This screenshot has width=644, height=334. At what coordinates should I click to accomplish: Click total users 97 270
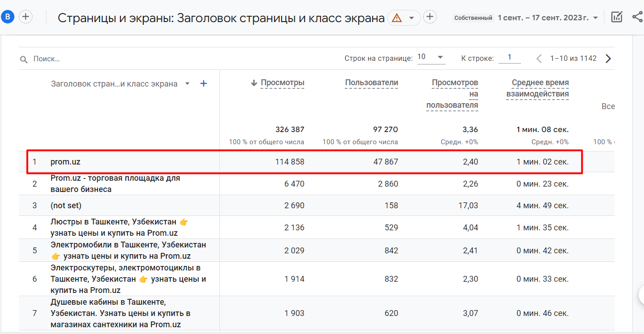[x=385, y=129]
